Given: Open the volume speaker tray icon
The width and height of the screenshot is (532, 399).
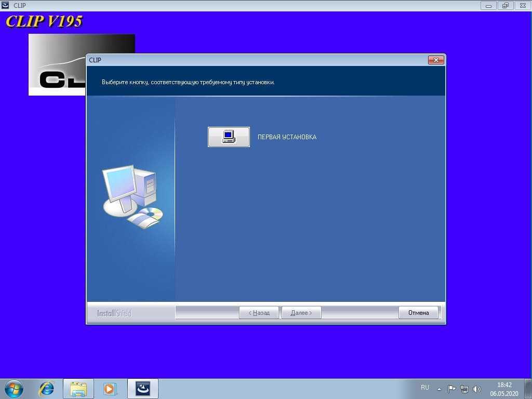Looking at the screenshot, I should [x=477, y=389].
